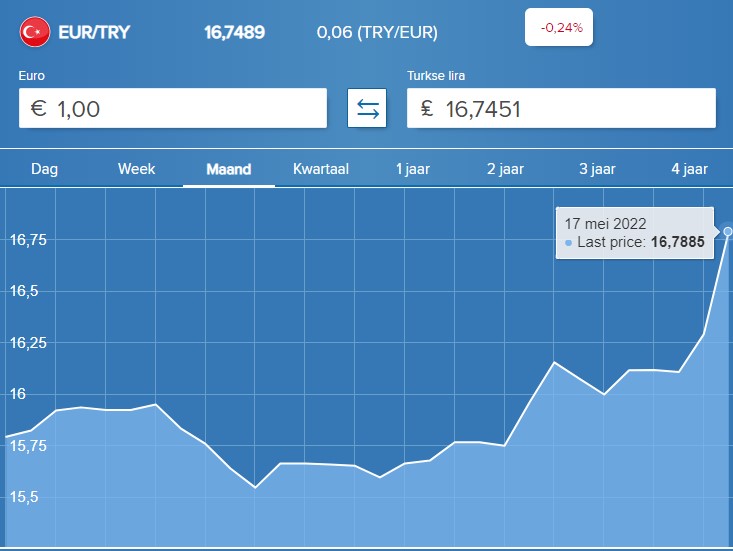
Task: Click the -0,24% change badge
Action: pos(559,27)
